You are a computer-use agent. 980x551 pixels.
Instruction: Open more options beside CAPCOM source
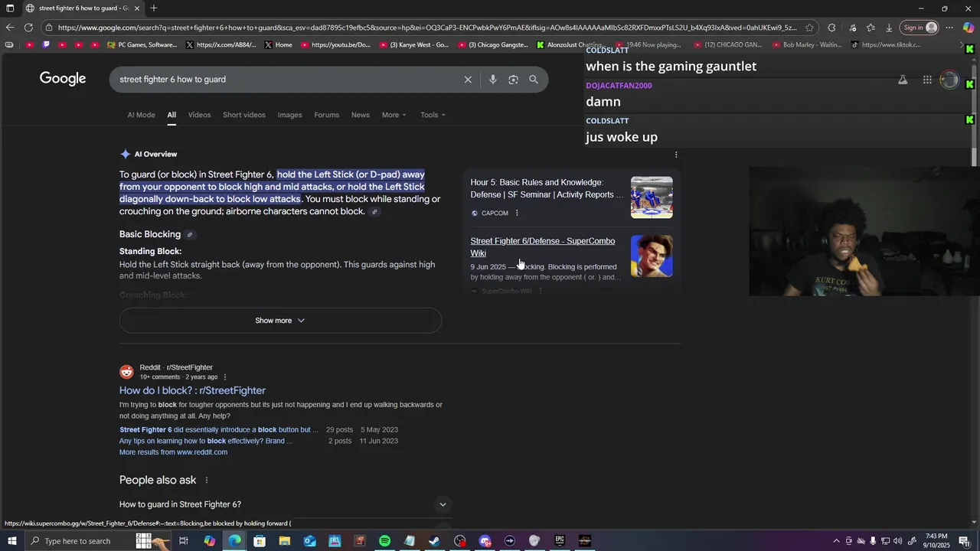tap(517, 214)
